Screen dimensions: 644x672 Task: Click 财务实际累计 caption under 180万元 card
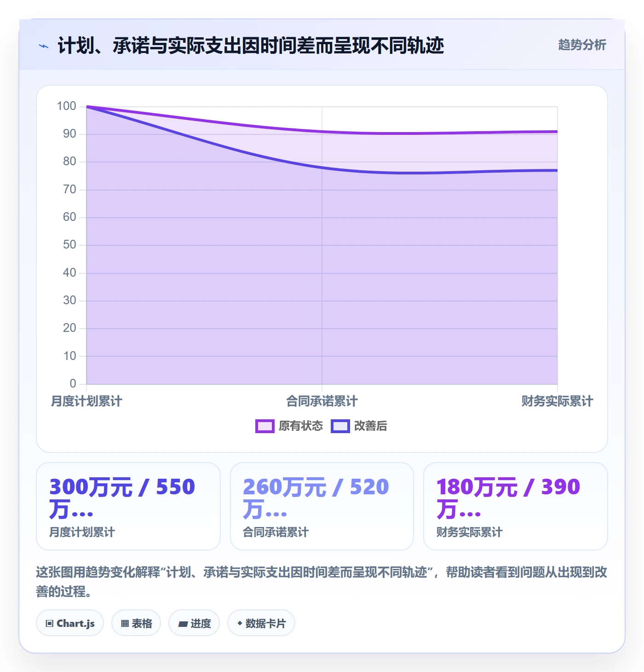[469, 533]
